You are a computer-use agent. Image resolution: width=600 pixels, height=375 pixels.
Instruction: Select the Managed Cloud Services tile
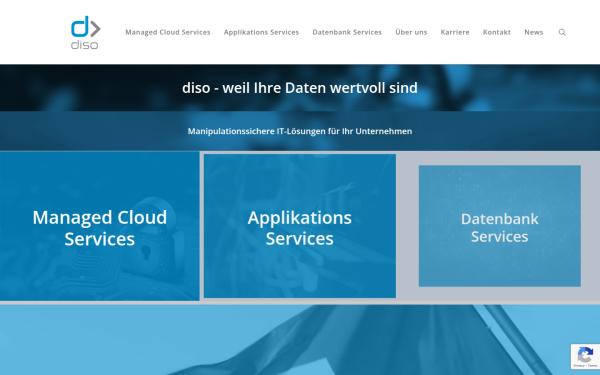[x=99, y=226]
